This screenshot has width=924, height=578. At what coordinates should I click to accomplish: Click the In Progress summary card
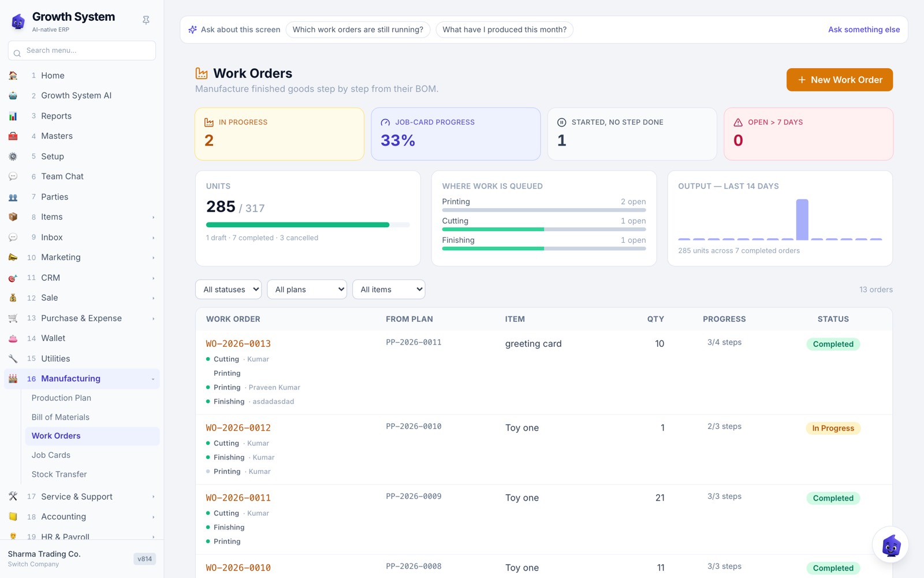[280, 134]
